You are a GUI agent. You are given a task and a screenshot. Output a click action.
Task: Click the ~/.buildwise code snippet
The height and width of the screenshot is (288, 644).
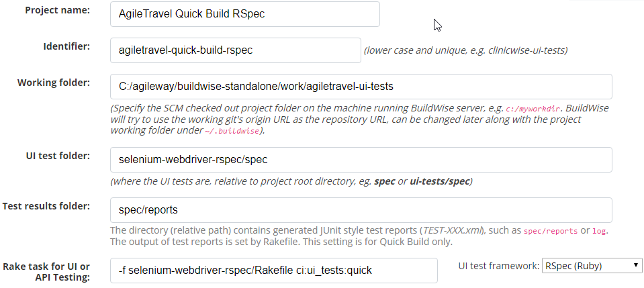[x=232, y=131]
